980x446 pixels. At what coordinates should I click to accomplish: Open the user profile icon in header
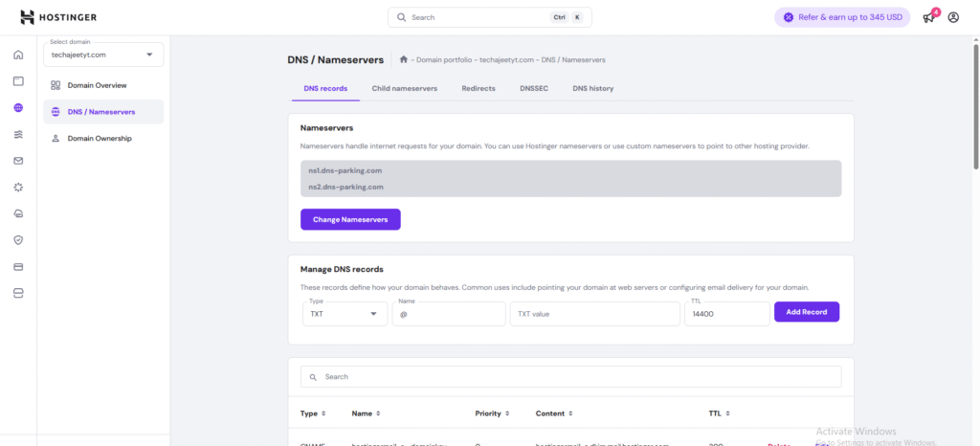coord(953,17)
